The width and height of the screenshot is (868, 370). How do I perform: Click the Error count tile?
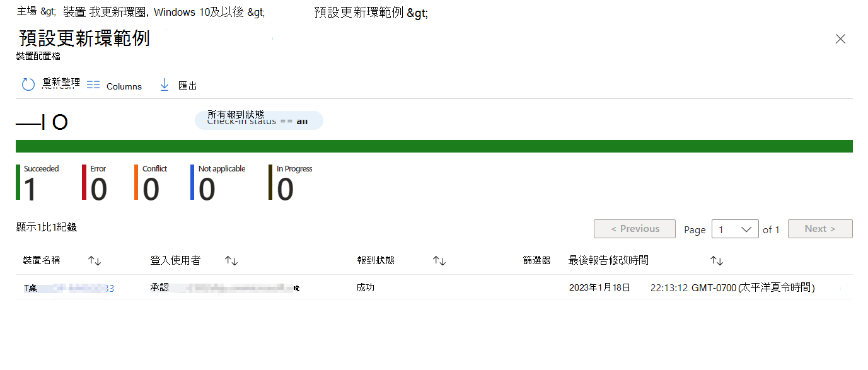click(x=95, y=182)
